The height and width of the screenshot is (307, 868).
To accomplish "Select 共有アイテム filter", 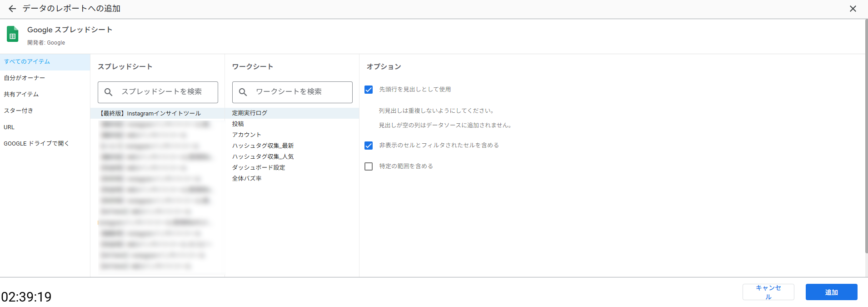I will coord(45,95).
